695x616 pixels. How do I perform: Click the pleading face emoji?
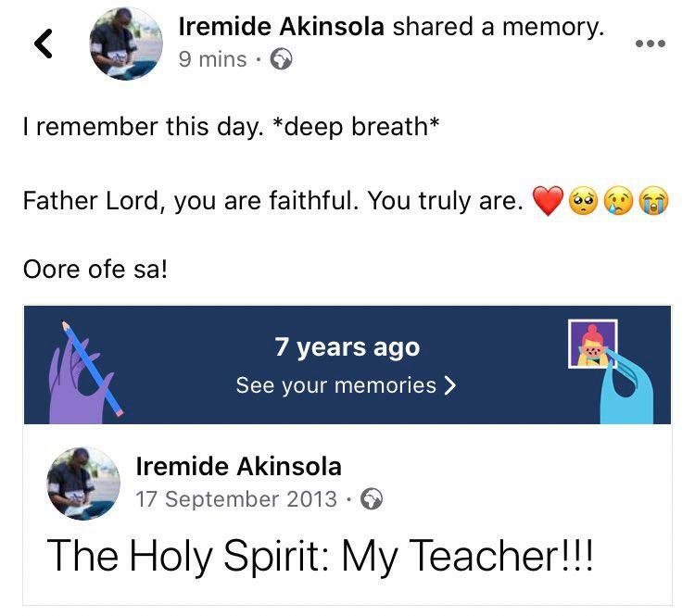coord(584,201)
